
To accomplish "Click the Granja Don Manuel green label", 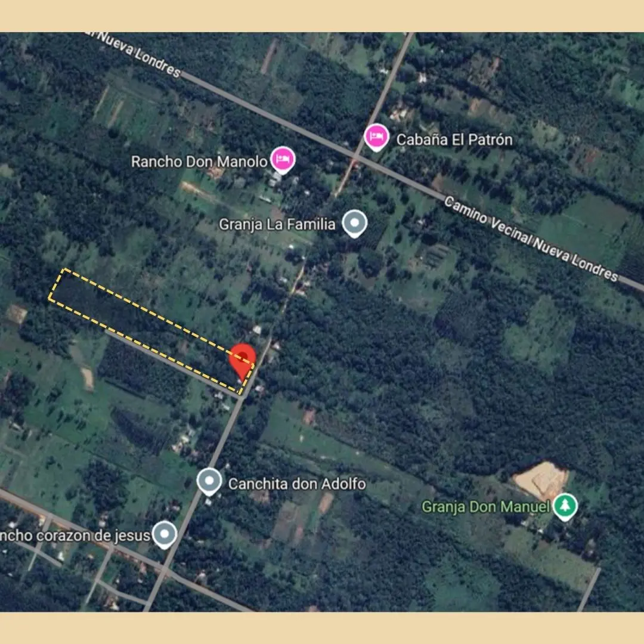I will coord(485,507).
